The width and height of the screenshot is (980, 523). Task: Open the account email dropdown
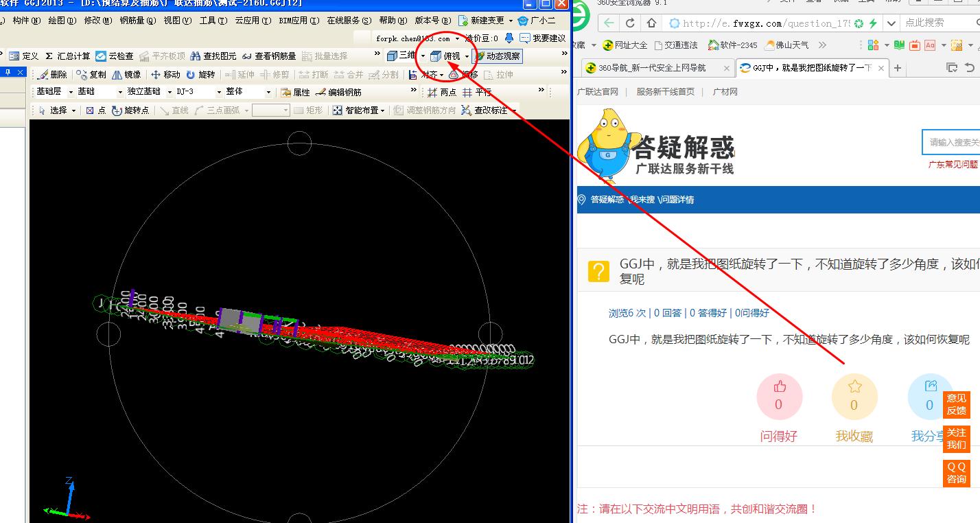click(457, 39)
